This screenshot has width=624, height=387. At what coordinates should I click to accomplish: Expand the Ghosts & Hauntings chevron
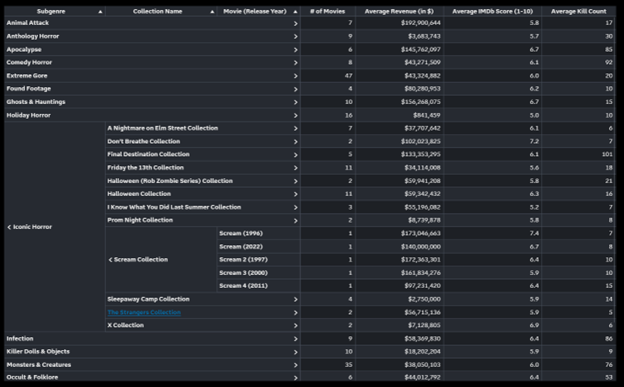295,102
